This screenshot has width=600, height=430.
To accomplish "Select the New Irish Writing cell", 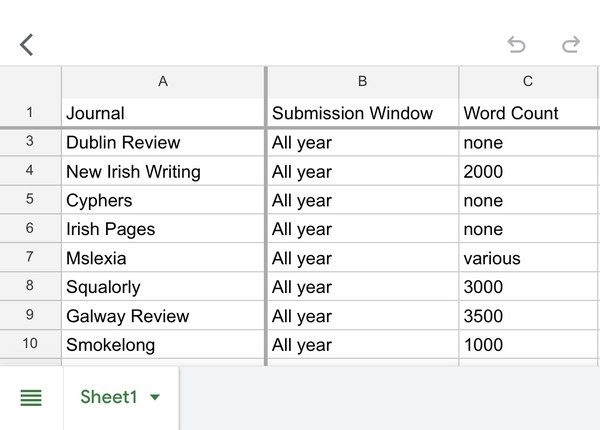I will (x=163, y=172).
